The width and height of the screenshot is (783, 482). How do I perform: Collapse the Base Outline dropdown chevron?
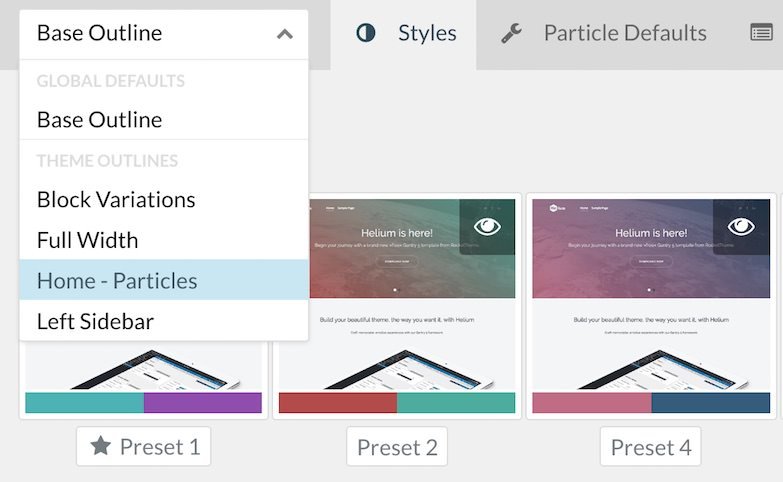coord(285,34)
